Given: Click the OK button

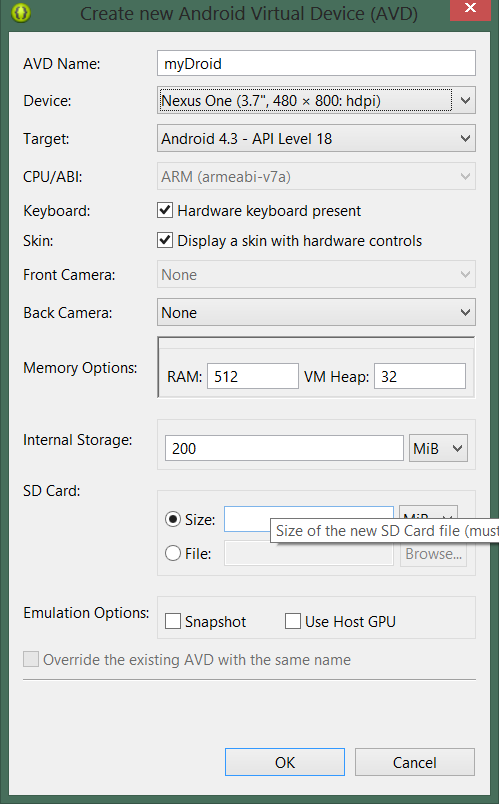Looking at the screenshot, I should tap(285, 762).
